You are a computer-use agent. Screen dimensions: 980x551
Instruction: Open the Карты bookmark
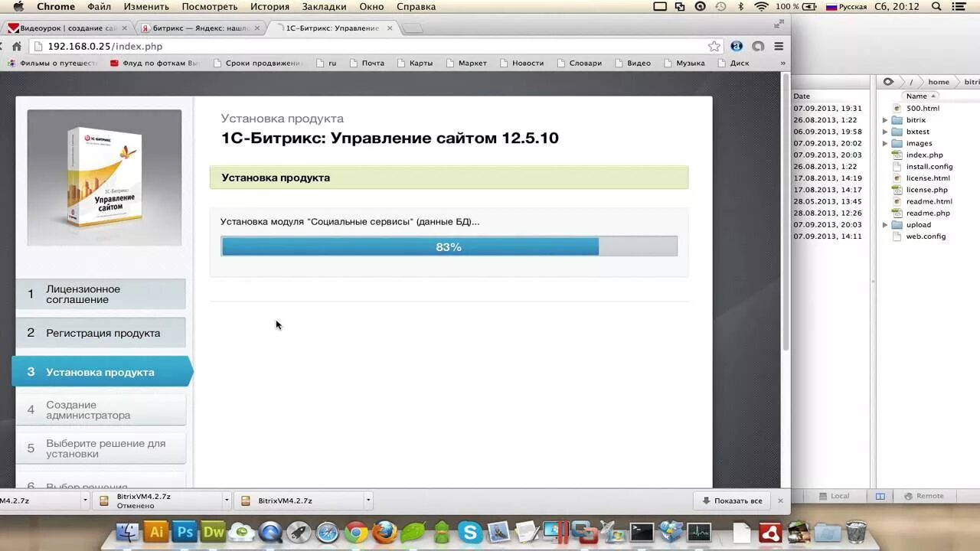(414, 63)
